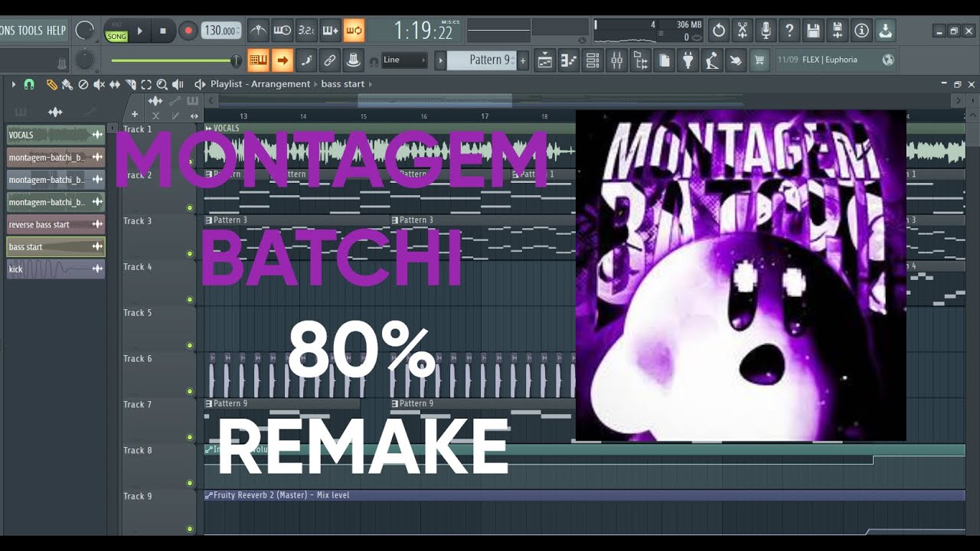This screenshot has width=980, height=551.
Task: Open the Browser view icon
Action: (640, 60)
